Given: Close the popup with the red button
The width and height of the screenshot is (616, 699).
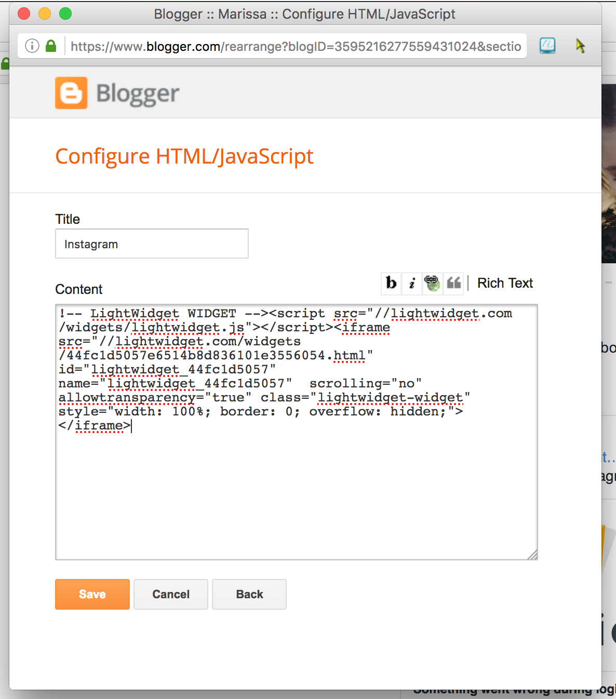Looking at the screenshot, I should (24, 14).
